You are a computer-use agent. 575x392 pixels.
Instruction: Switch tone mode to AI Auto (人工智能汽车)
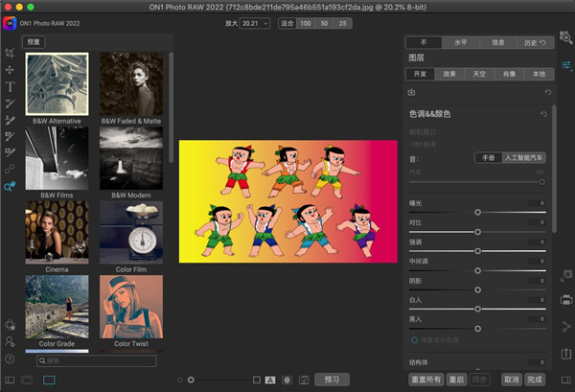point(523,158)
